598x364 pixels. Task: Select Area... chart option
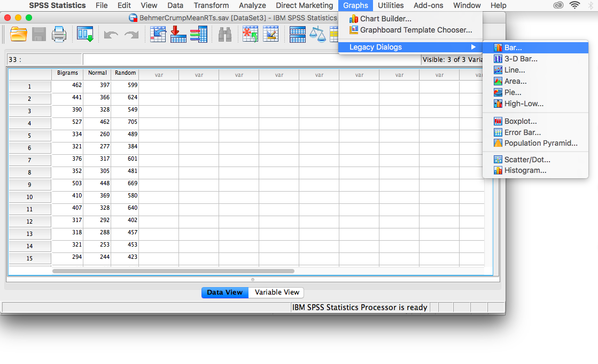click(x=535, y=81)
